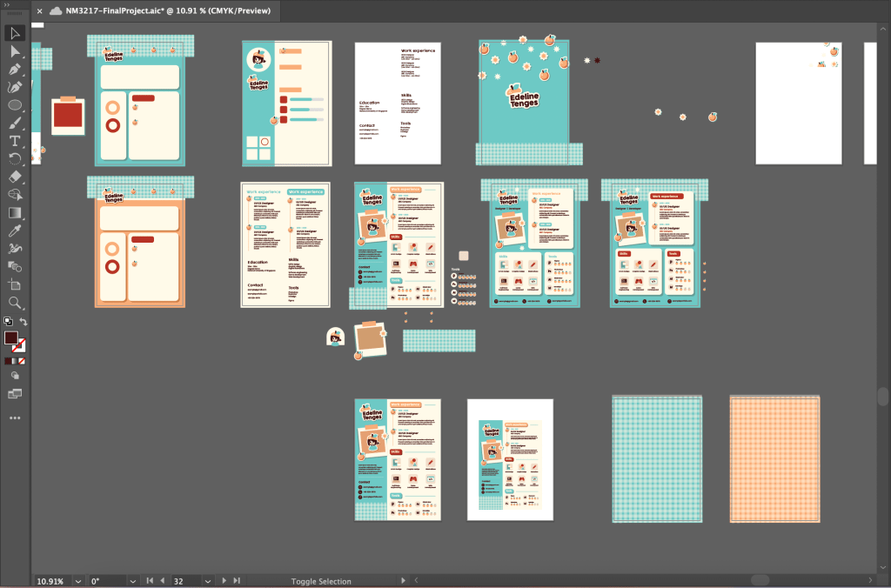Activate the Zoom tool
This screenshot has width=891, height=588.
point(15,302)
